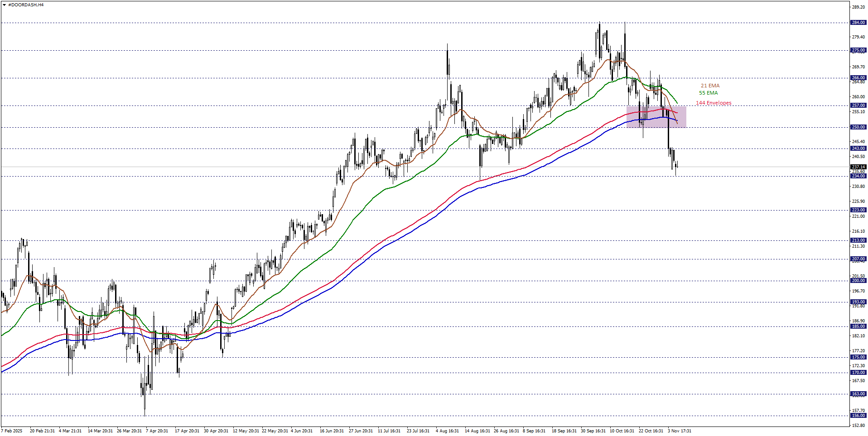Select the 223.00 price level tag
The image size is (868, 436).
tap(858, 210)
